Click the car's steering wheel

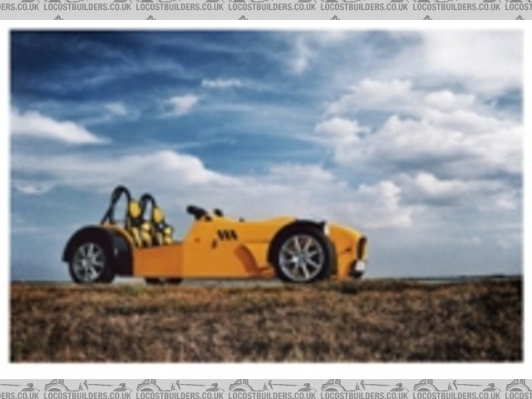[196, 213]
